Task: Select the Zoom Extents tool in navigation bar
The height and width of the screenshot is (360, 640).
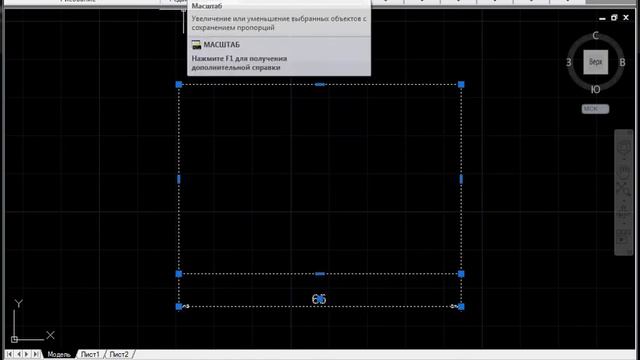Action: pos(624,189)
